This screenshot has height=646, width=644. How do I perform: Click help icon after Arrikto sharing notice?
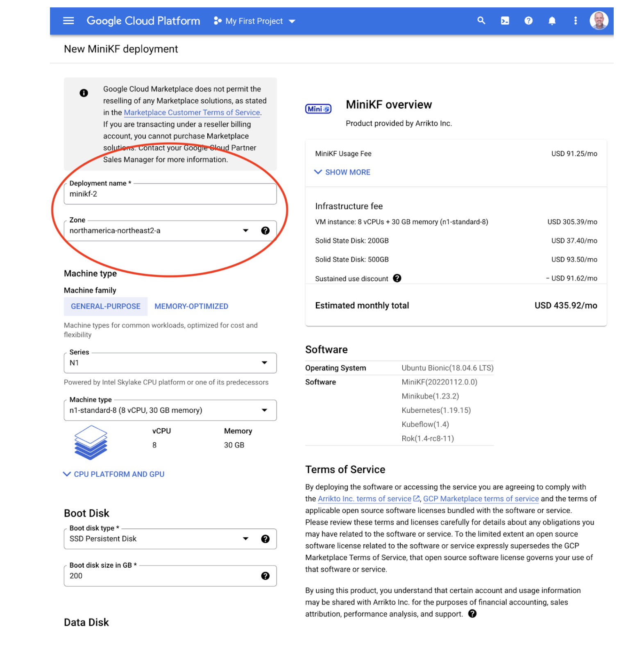(x=472, y=614)
